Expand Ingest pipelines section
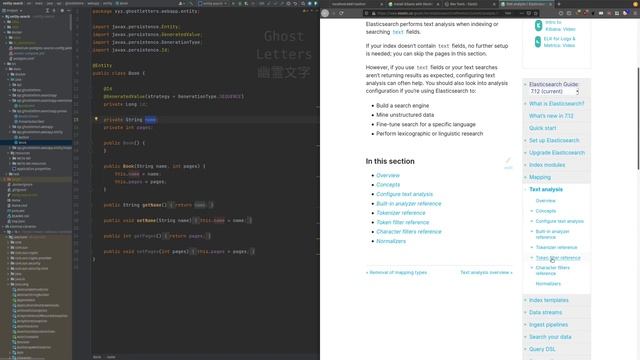Viewport: 640px width, 360px height. coord(525,325)
